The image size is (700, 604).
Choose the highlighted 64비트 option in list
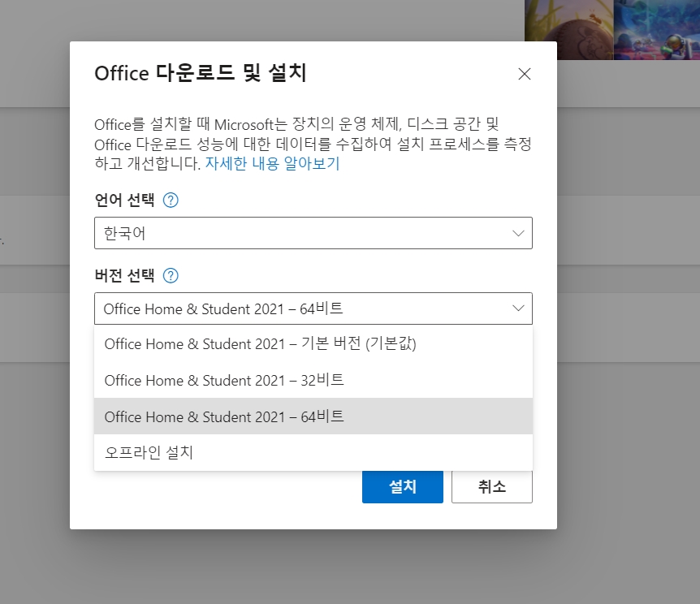313,416
